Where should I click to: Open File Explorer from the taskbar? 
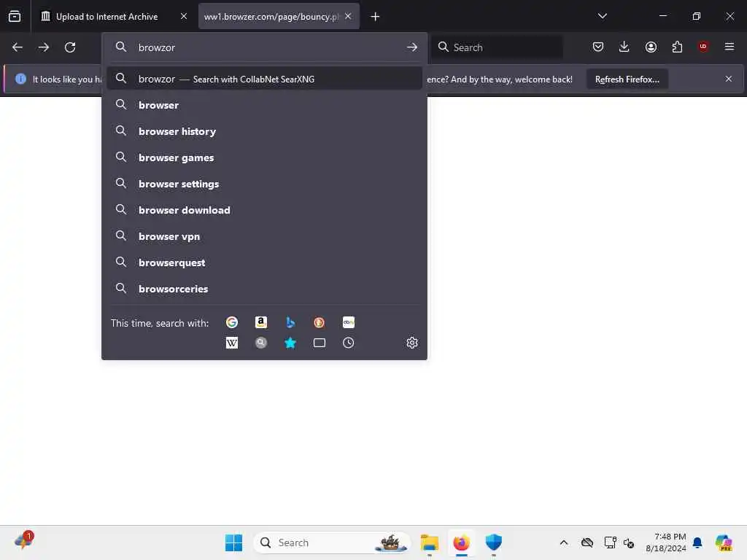click(429, 542)
